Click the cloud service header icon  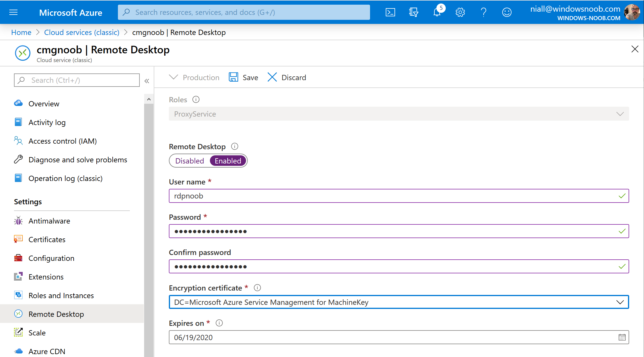[23, 53]
